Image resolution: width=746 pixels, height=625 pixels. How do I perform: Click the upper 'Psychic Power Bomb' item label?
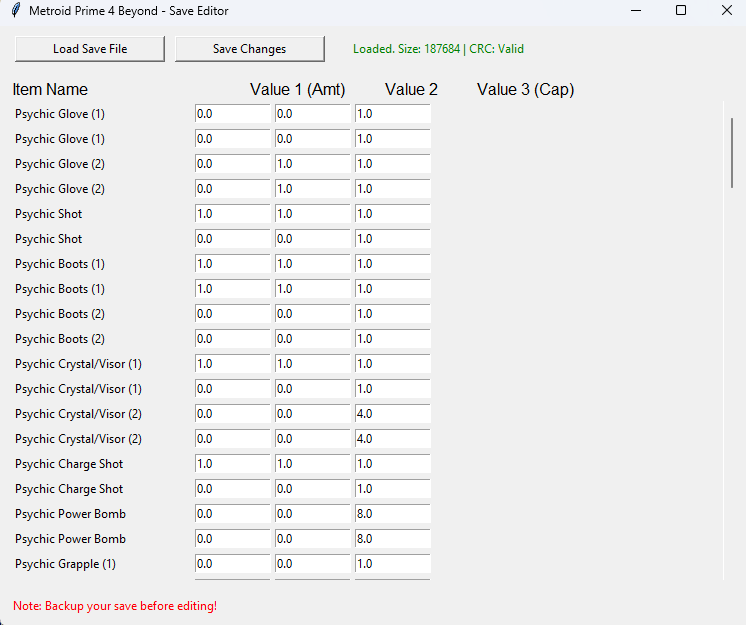70,514
